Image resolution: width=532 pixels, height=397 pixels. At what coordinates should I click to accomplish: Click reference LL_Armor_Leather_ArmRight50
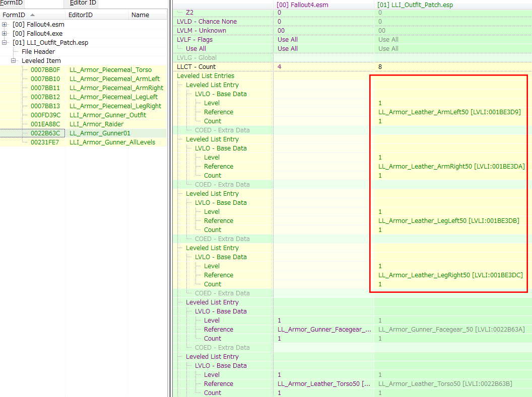[451, 167]
